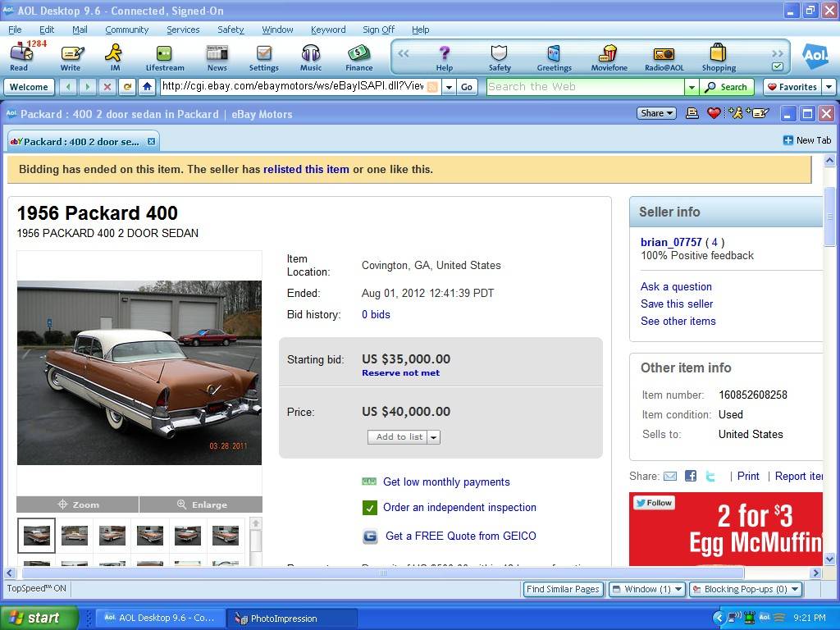
Task: Open the Moviefone toolbar icon
Action: (609, 56)
